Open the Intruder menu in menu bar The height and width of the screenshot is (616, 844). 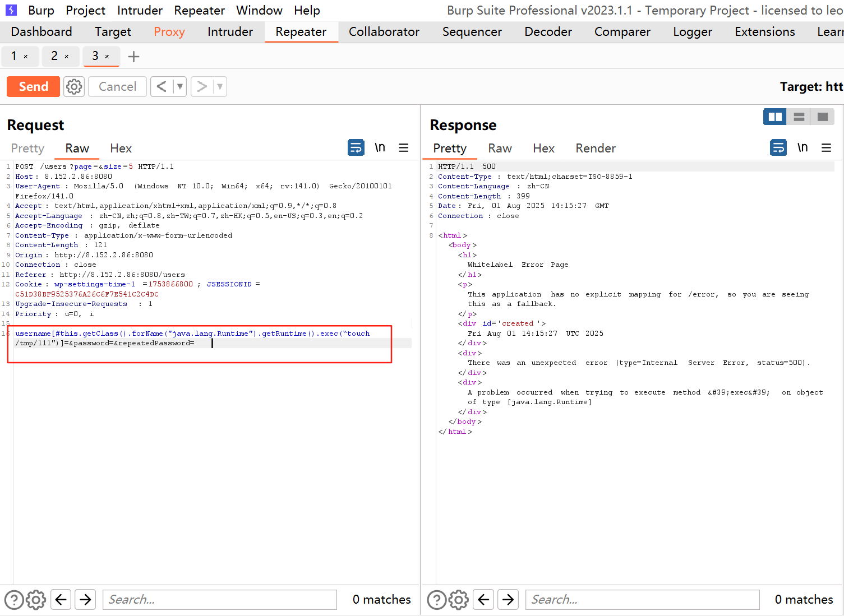click(140, 10)
